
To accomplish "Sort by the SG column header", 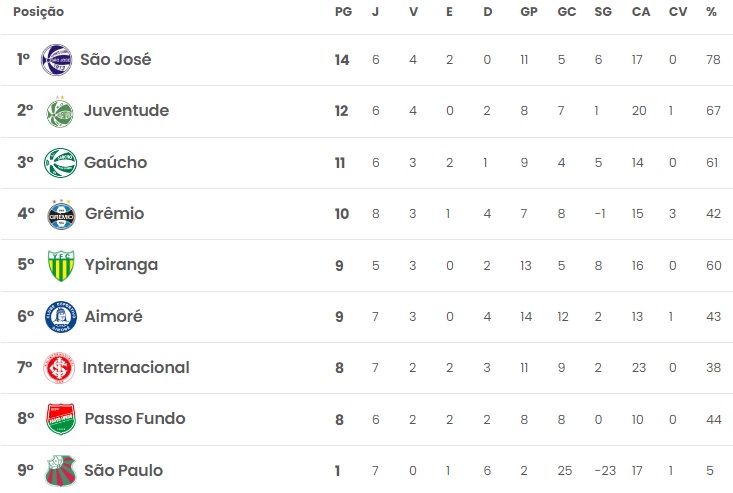I will [602, 12].
